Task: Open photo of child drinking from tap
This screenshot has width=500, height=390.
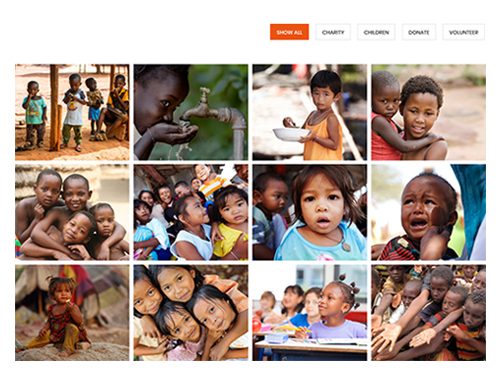Action: [191, 112]
